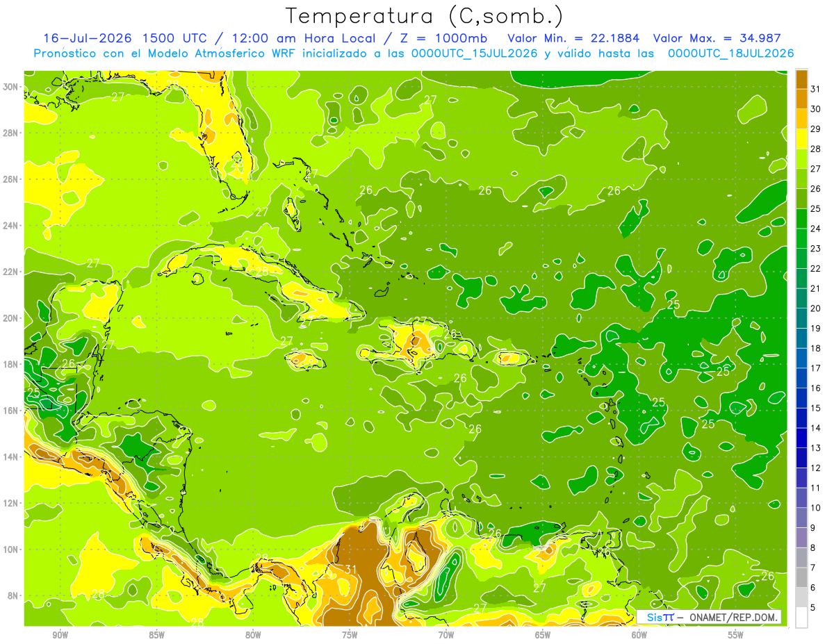Click initialization time "0000UTC_15JUL2026"

tap(475, 53)
